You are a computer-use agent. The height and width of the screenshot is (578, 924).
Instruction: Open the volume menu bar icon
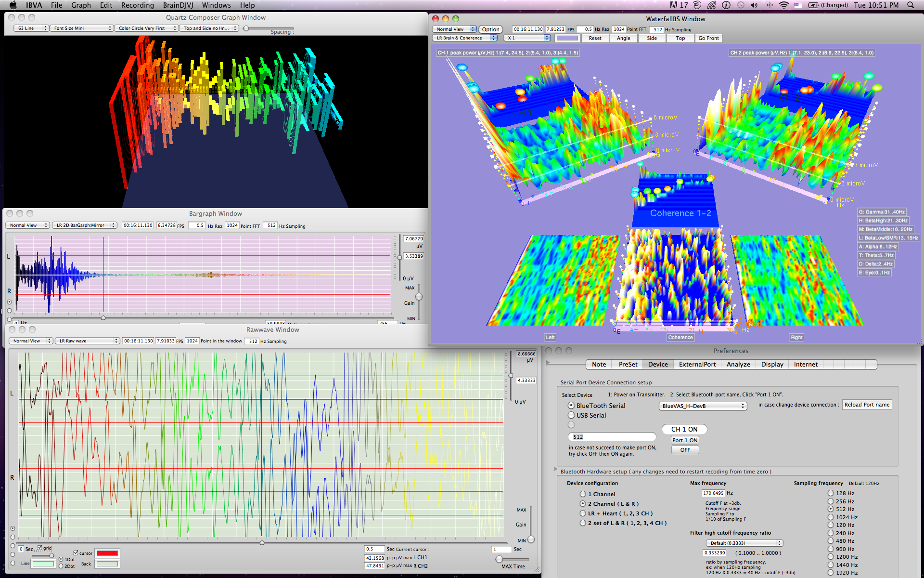pyautogui.click(x=754, y=5)
